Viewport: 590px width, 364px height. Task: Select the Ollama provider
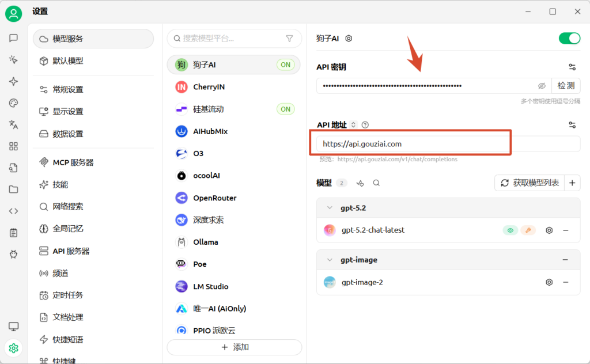234,242
